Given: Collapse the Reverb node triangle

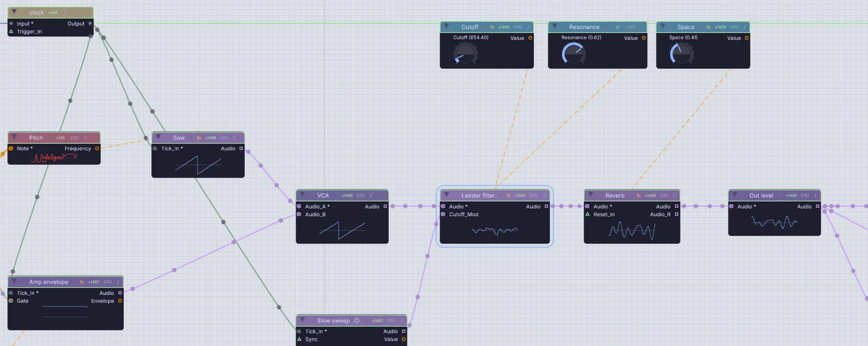Looking at the screenshot, I should click(x=590, y=195).
